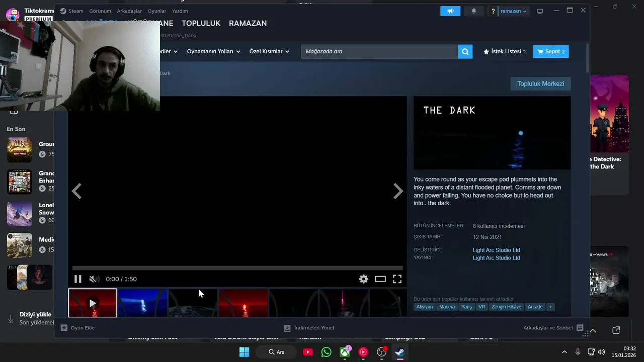Click The Dark game header image
Screen dimensions: 644x362
coord(492,133)
